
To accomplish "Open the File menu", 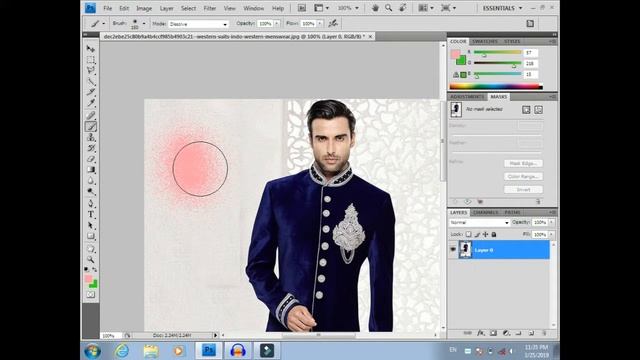I will (x=107, y=8).
